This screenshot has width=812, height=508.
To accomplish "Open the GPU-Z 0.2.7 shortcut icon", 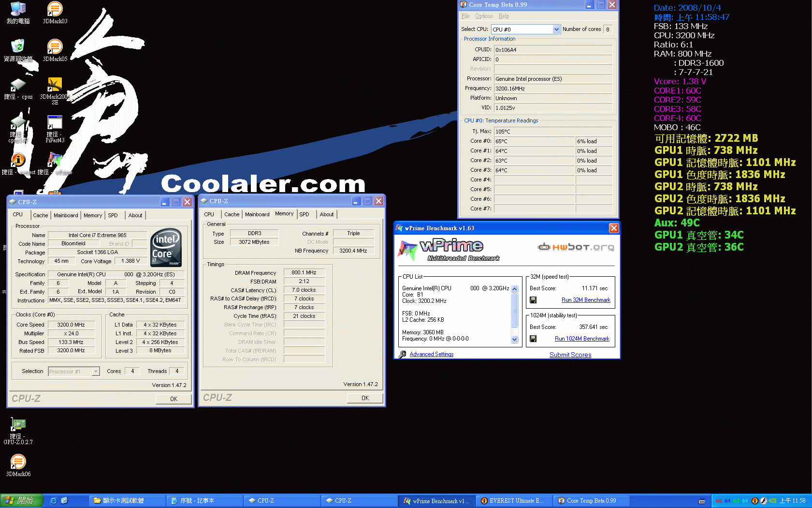I will [18, 431].
